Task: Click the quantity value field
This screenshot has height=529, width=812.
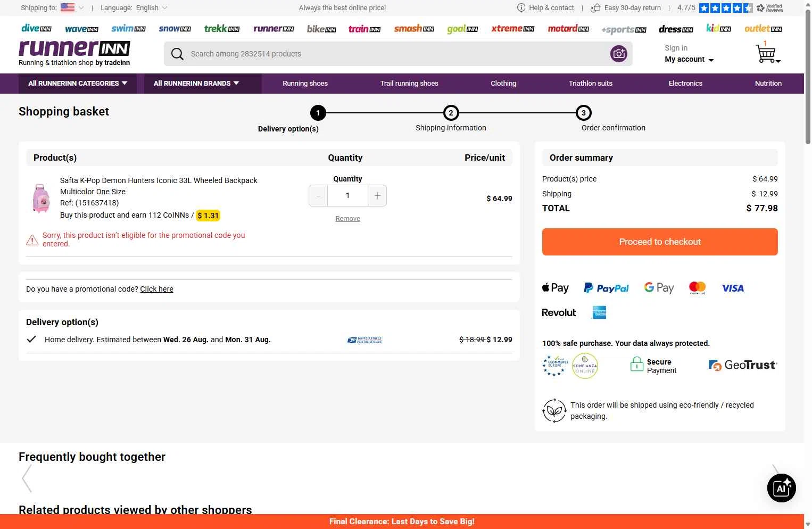Action: pos(348,196)
